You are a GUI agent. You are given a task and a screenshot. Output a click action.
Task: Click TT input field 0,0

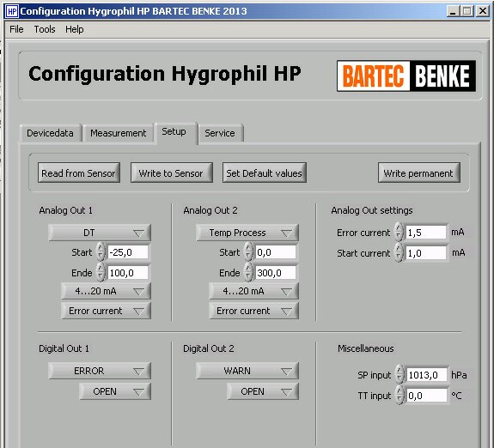point(427,396)
